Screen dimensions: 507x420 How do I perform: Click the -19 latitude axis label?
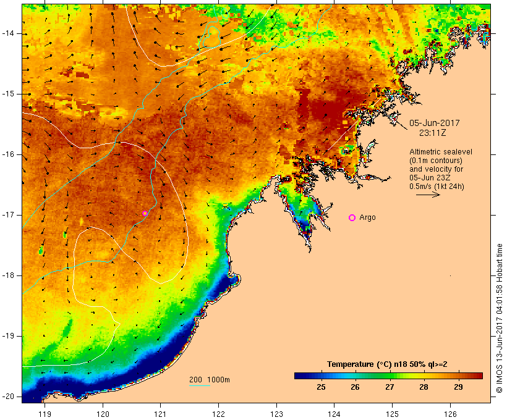click(x=8, y=336)
